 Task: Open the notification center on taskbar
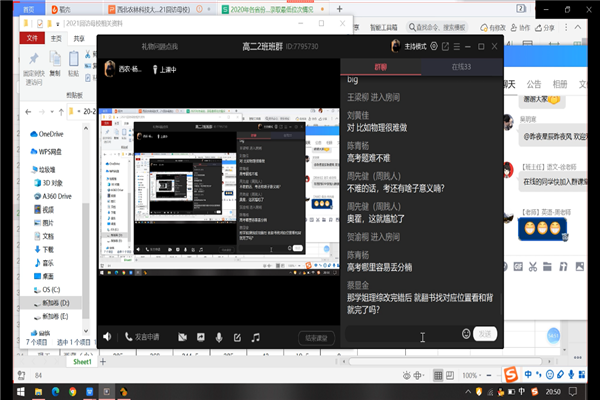573,392
